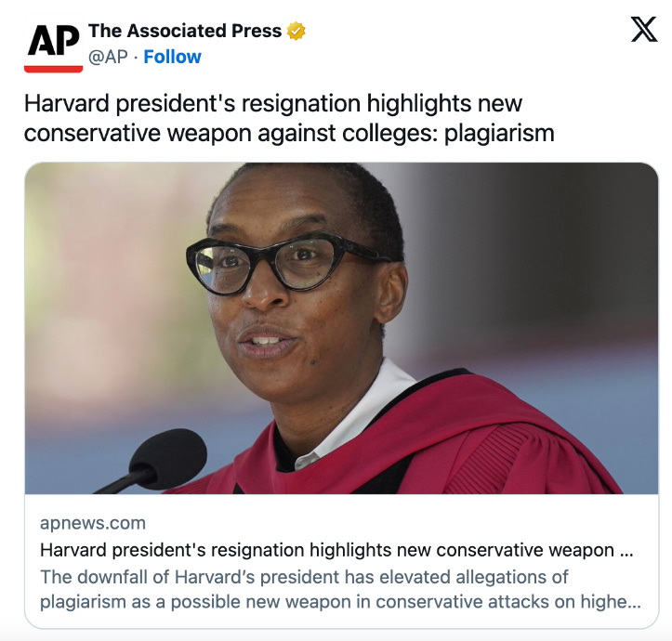Screen dimensions: 672x641
Task: Select the word 'plagiarism' ending the post headline
Action: tap(499, 133)
